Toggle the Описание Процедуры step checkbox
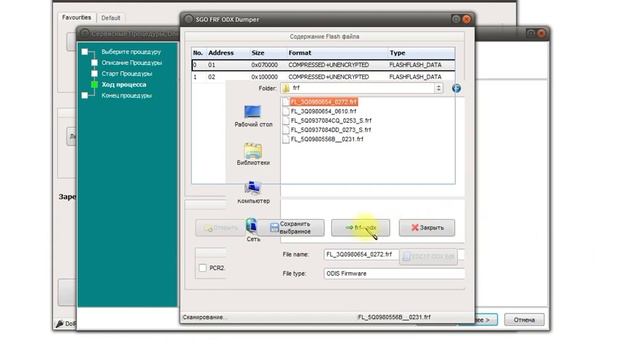 94,63
